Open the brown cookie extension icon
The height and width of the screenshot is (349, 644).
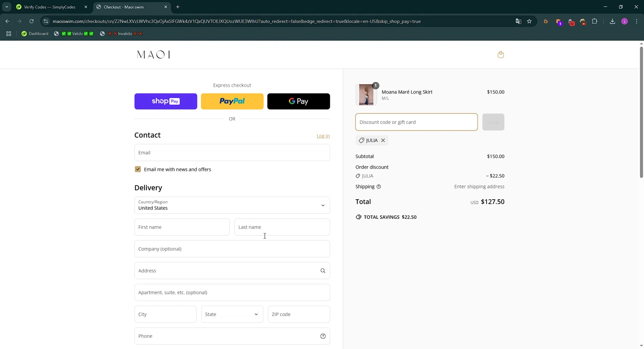[x=546, y=21]
